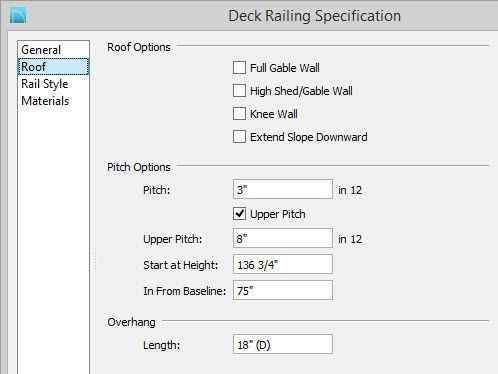Uncheck the Upper Pitch checkbox
The width and height of the screenshot is (498, 374).
(x=239, y=214)
